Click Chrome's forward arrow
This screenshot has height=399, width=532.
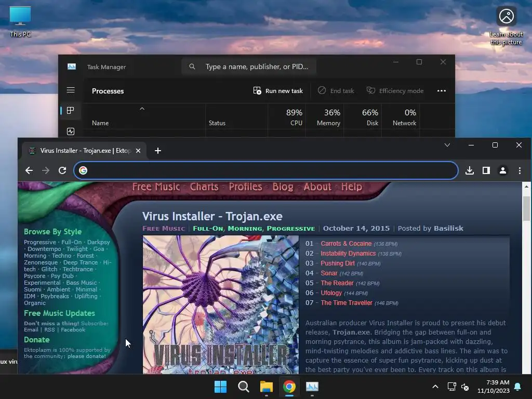(46, 170)
